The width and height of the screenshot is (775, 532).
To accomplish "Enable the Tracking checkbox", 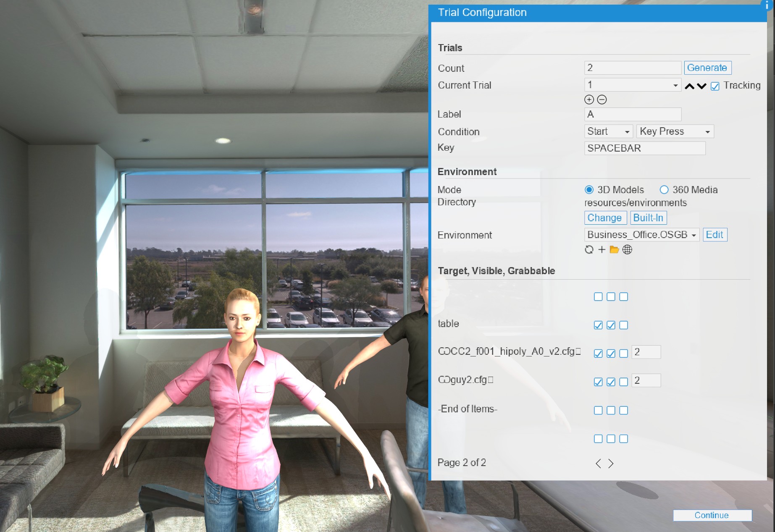I will 715,85.
